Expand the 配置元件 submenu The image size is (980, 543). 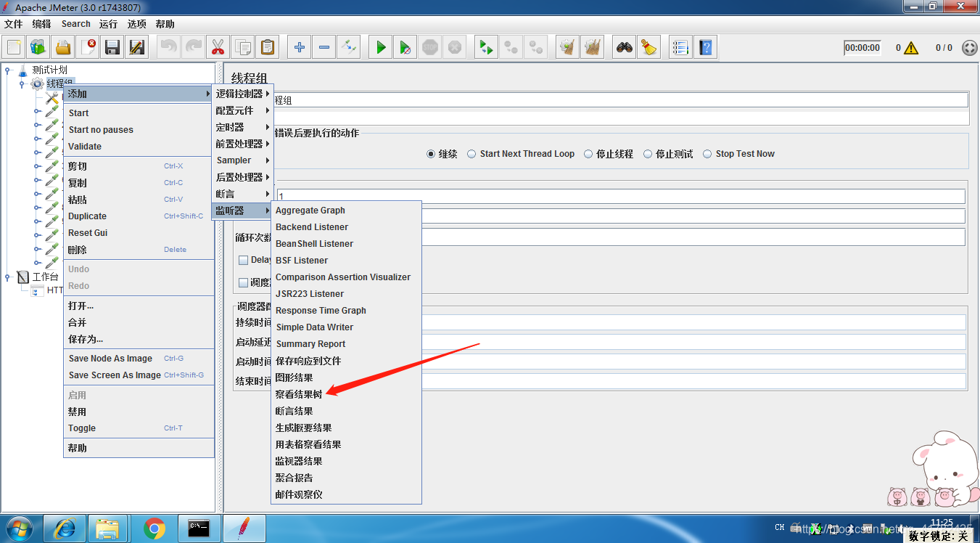(x=242, y=110)
